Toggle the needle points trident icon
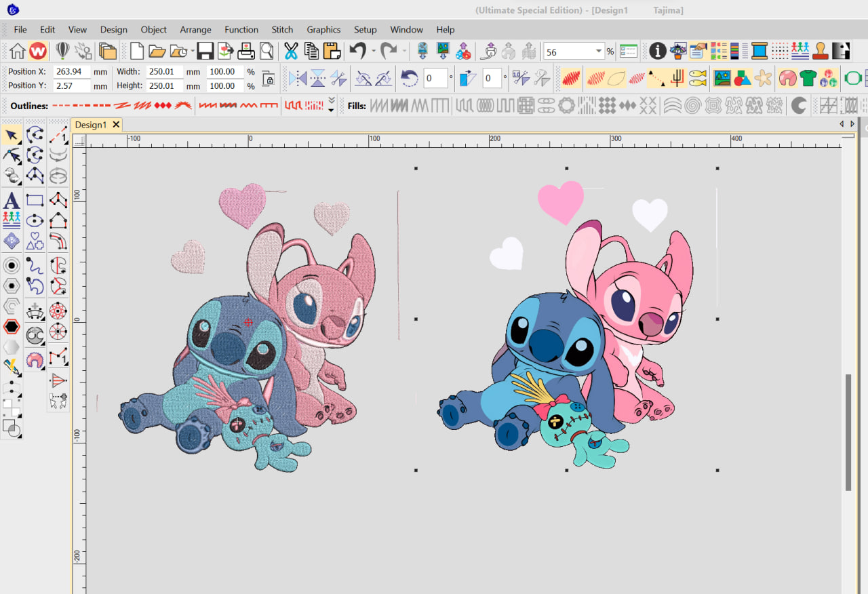Image resolution: width=868 pixels, height=594 pixels. pyautogui.click(x=677, y=78)
